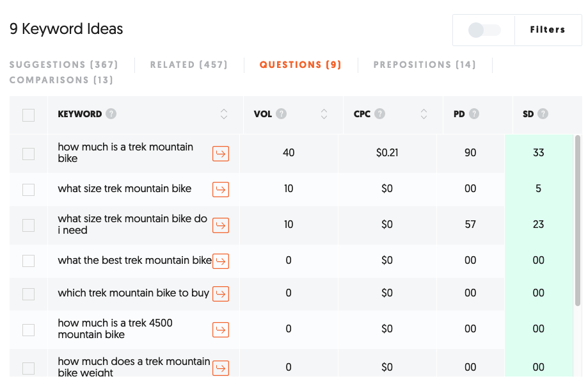Viewport: 588px width, 381px height.
Task: Sort by KEYWORD column arrows
Action: pyautogui.click(x=224, y=114)
